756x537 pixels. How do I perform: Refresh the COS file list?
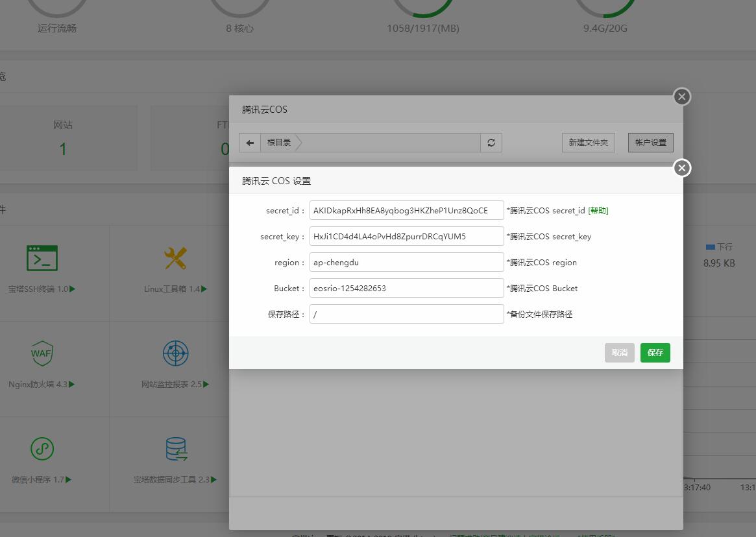point(491,143)
